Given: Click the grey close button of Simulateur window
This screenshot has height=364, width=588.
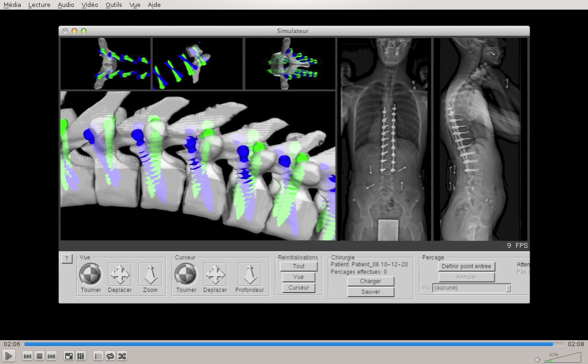Looking at the screenshot, I should (x=65, y=31).
